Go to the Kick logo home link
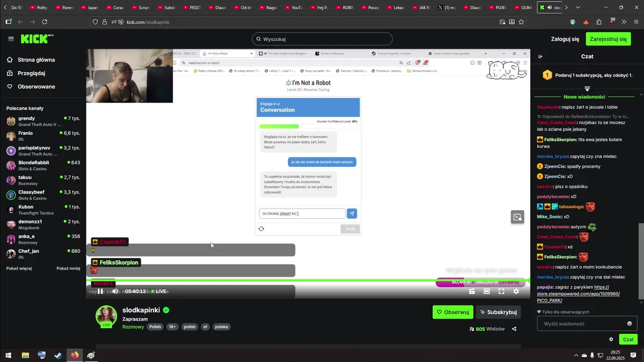Viewport: 644px width, 362px height. pos(37,39)
